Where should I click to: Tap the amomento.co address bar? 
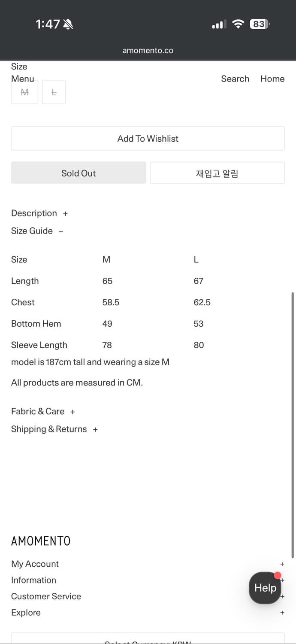pos(148,51)
